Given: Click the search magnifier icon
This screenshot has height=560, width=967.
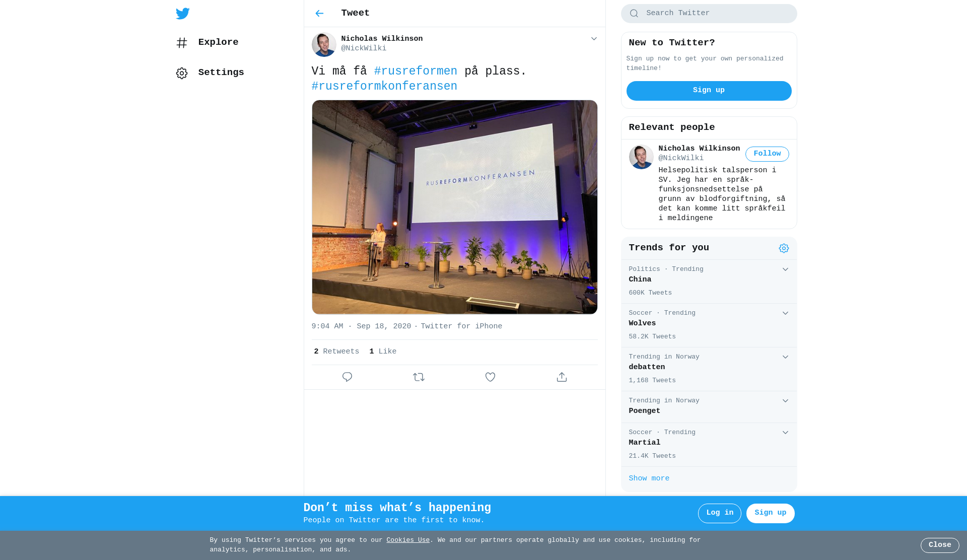Looking at the screenshot, I should tap(634, 14).
